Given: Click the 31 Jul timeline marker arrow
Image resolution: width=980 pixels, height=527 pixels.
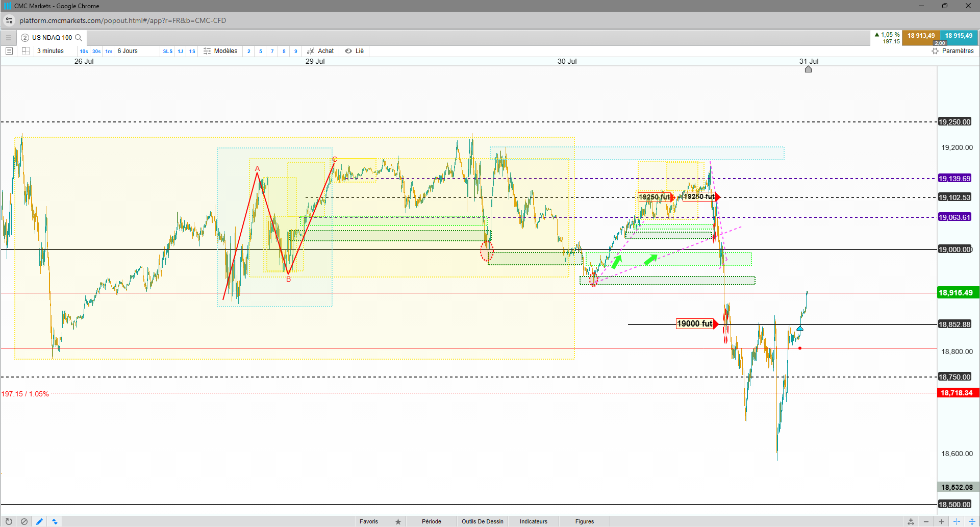Looking at the screenshot, I should 808,69.
